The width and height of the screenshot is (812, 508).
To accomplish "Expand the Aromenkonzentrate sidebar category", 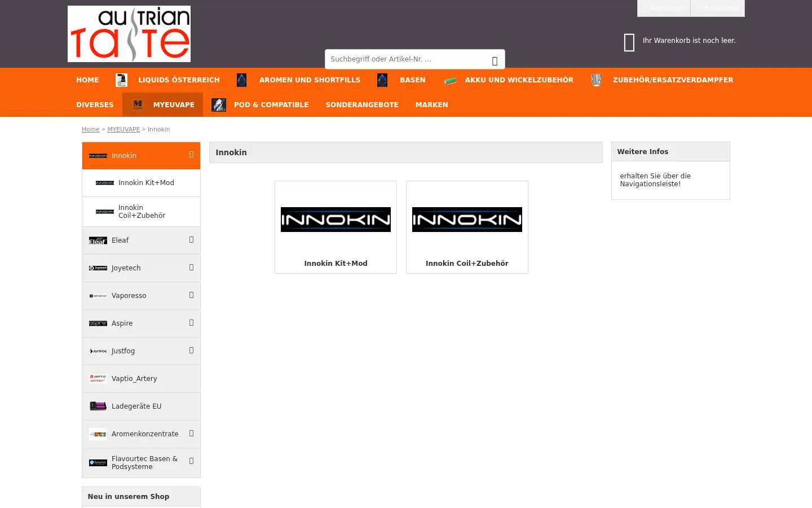I will [x=191, y=433].
